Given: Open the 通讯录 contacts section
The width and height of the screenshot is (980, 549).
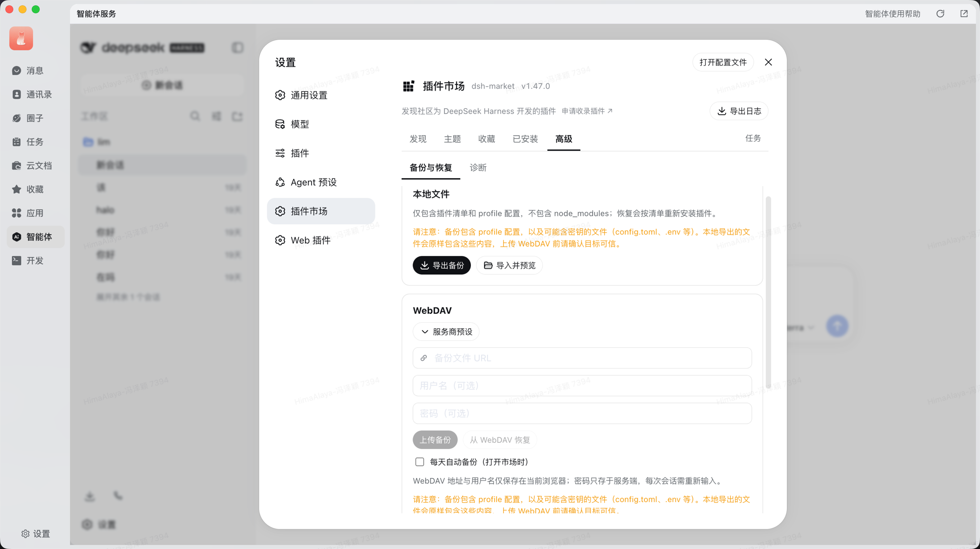Looking at the screenshot, I should 35,94.
